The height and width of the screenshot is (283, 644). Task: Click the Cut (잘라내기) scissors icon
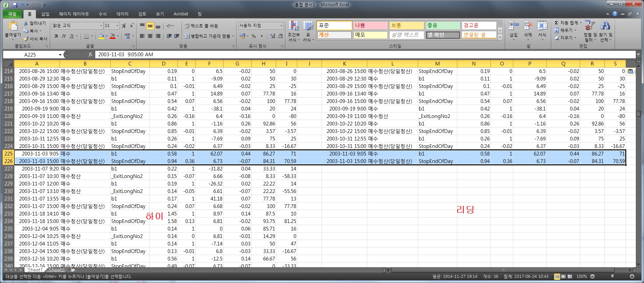click(x=26, y=23)
